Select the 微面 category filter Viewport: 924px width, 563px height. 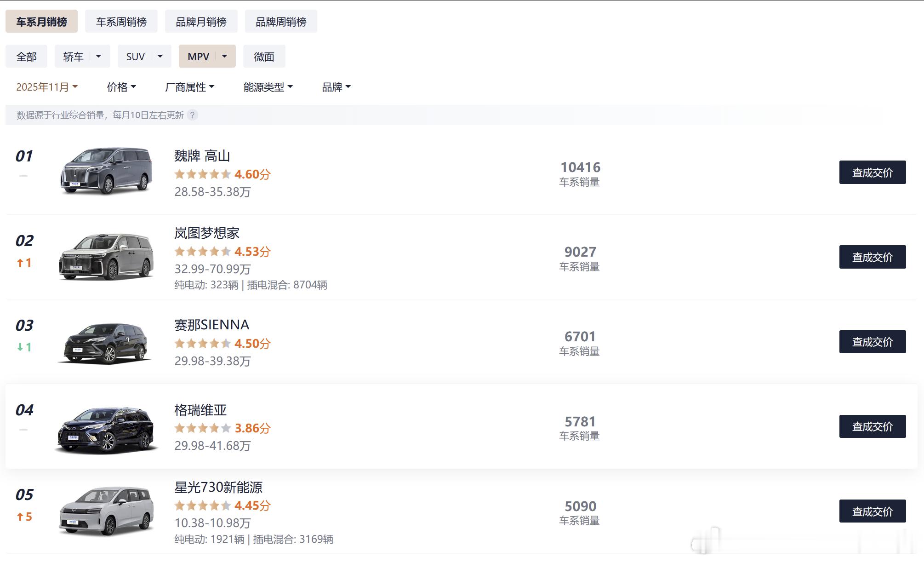[265, 56]
